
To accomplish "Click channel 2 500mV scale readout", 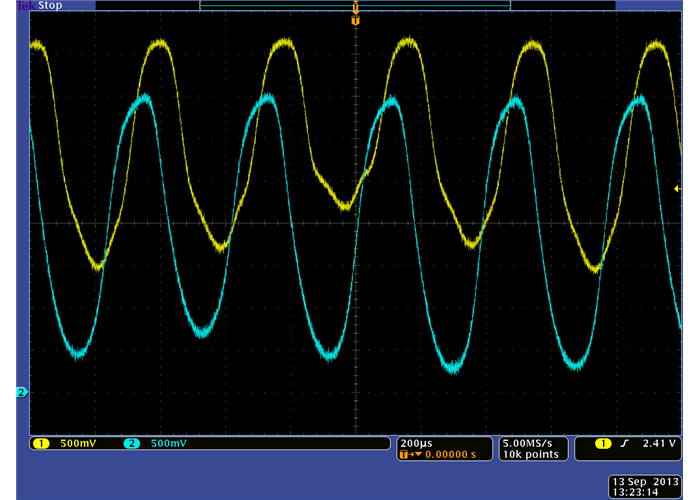I will pyautogui.click(x=168, y=443).
